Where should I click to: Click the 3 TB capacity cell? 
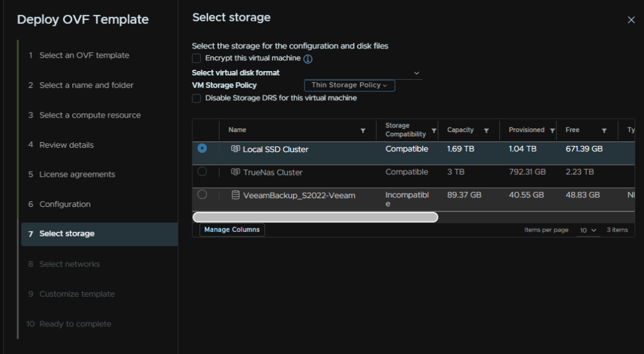455,172
